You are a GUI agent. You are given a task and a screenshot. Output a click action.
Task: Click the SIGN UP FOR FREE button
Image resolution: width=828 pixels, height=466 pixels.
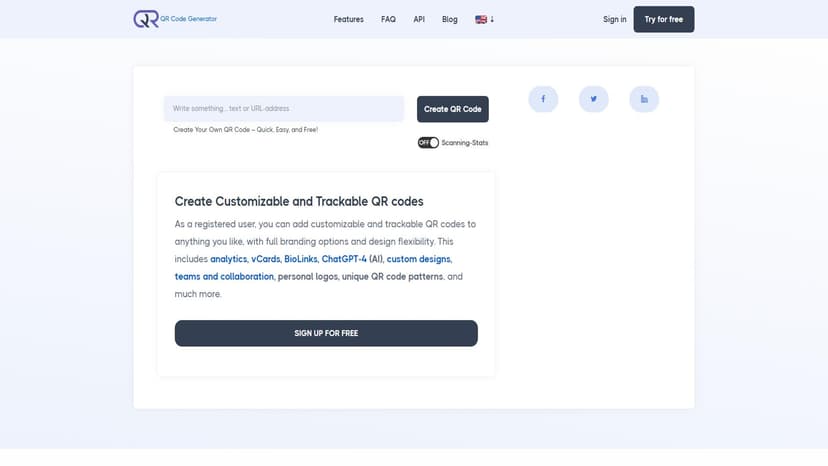(x=326, y=333)
